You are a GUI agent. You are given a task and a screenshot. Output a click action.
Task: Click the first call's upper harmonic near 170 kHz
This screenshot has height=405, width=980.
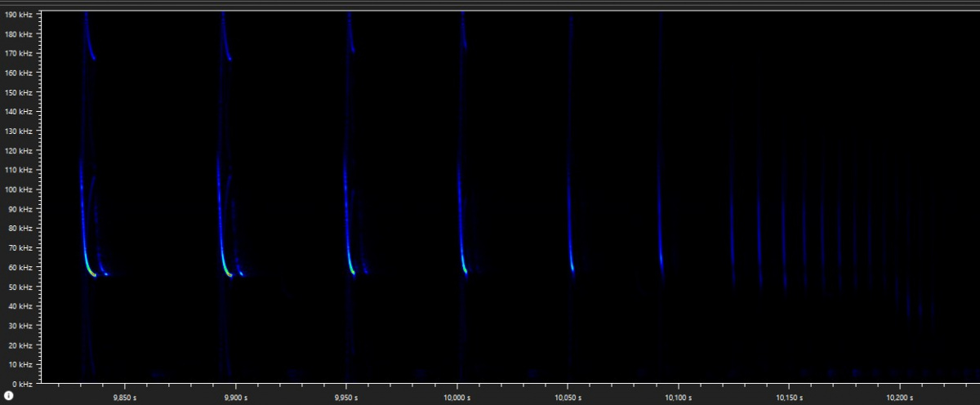pos(91,56)
